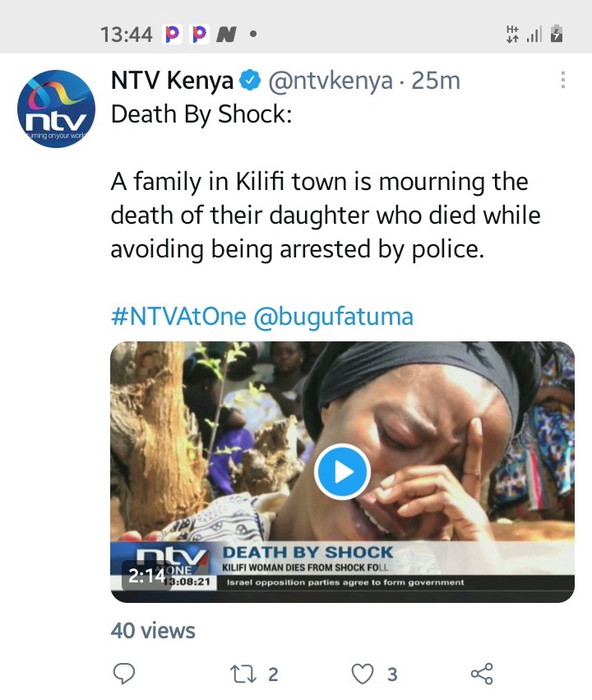View the 40 views count details
The height and width of the screenshot is (700, 592).
153,631
